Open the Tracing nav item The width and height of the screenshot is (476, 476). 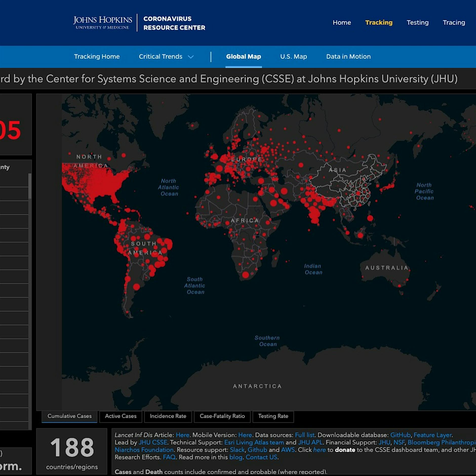click(x=454, y=23)
